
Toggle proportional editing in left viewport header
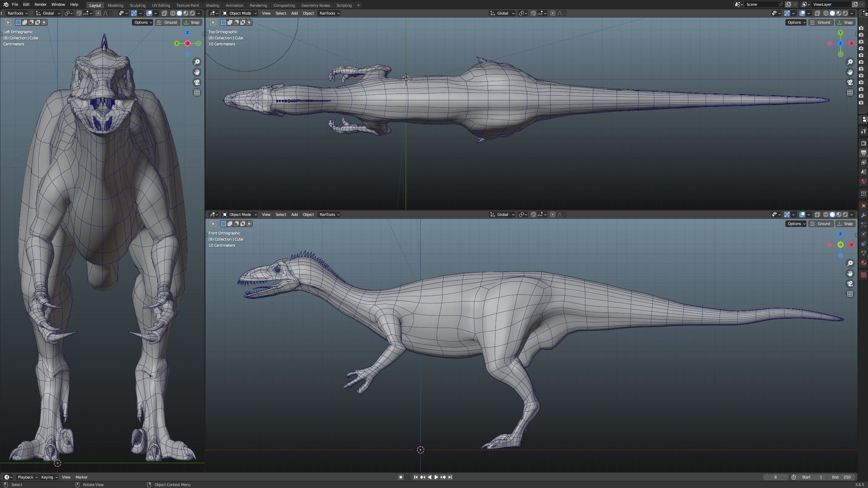click(x=98, y=13)
